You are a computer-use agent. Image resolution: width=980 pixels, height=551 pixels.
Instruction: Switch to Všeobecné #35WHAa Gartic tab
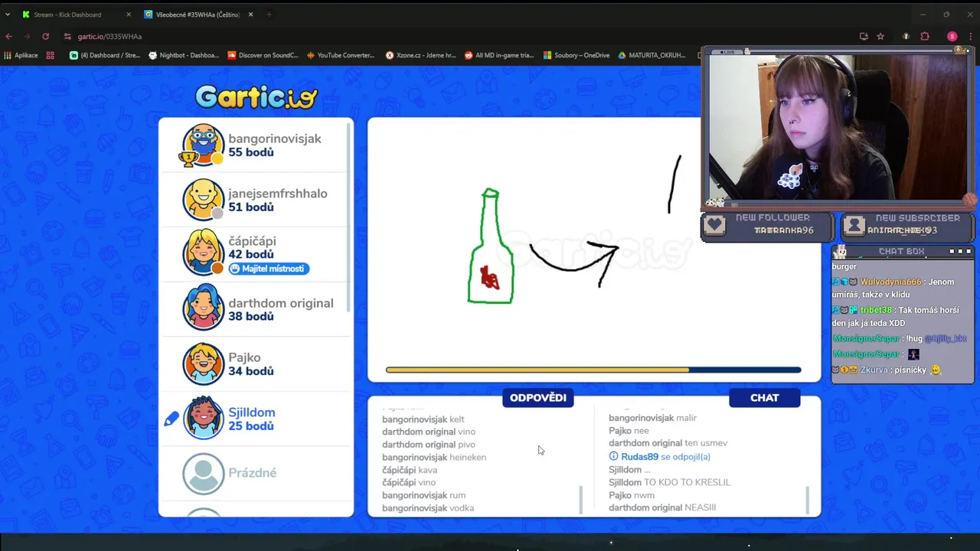198,15
